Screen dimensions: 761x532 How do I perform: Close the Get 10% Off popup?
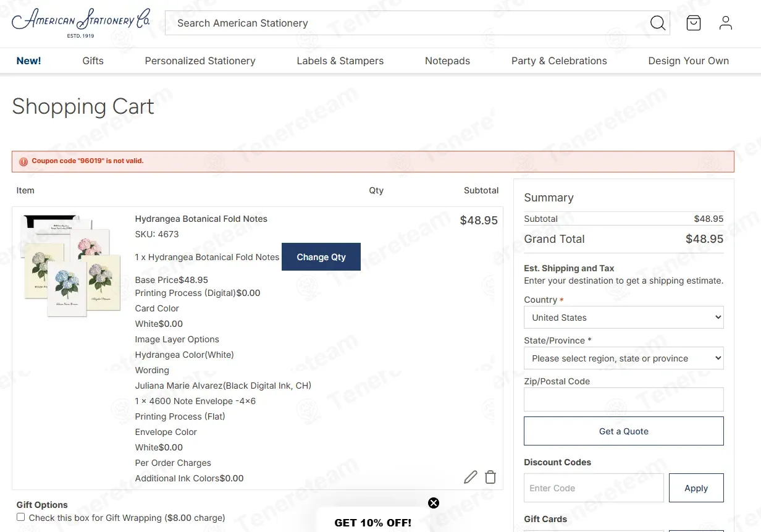coord(434,503)
